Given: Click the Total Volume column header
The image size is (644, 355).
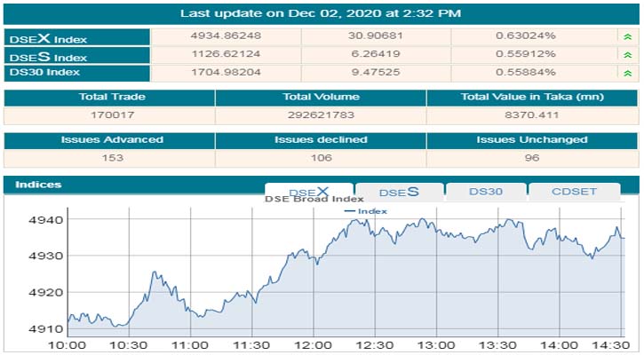Looking at the screenshot, I should pos(320,97).
